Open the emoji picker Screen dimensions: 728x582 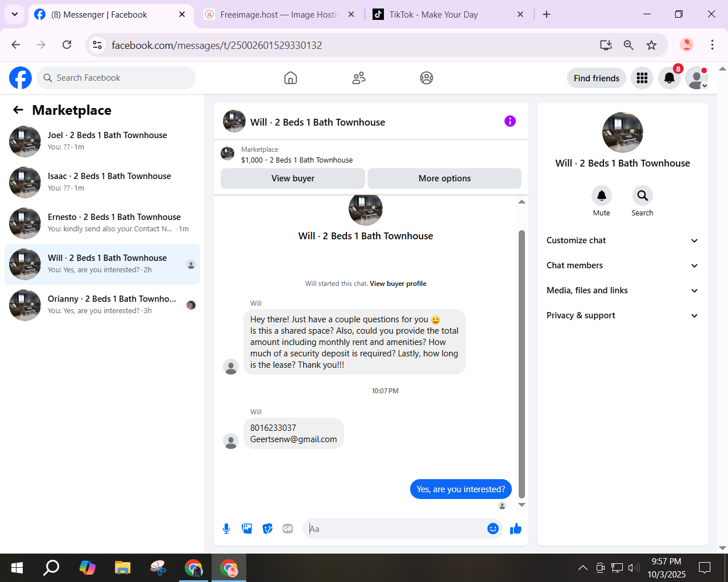[x=493, y=529]
